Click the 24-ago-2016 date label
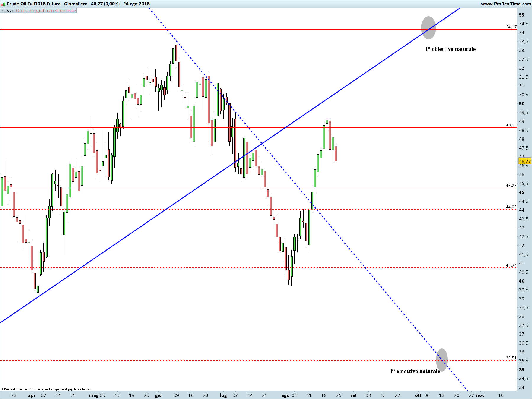 coord(136,4)
